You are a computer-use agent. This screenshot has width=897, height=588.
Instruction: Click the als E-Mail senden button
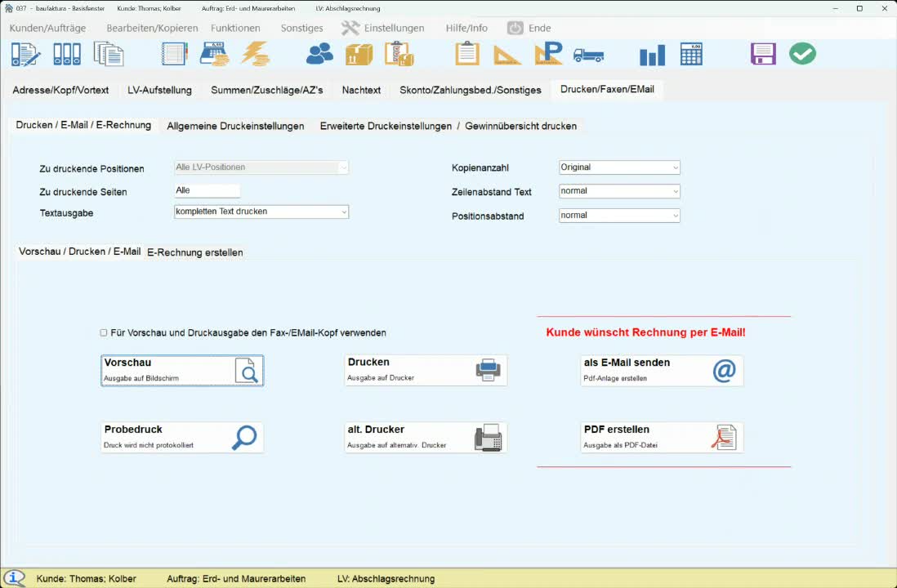tap(662, 370)
